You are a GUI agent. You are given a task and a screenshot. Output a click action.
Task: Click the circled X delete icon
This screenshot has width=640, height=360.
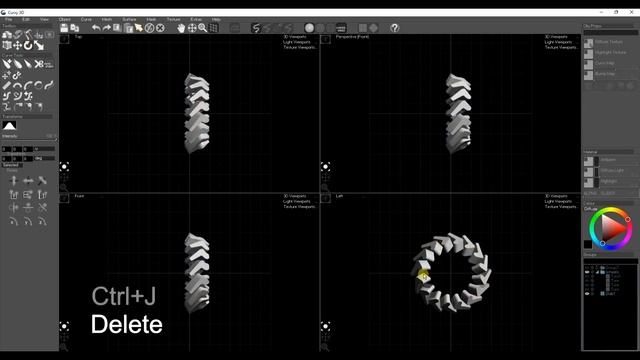(x=160, y=28)
